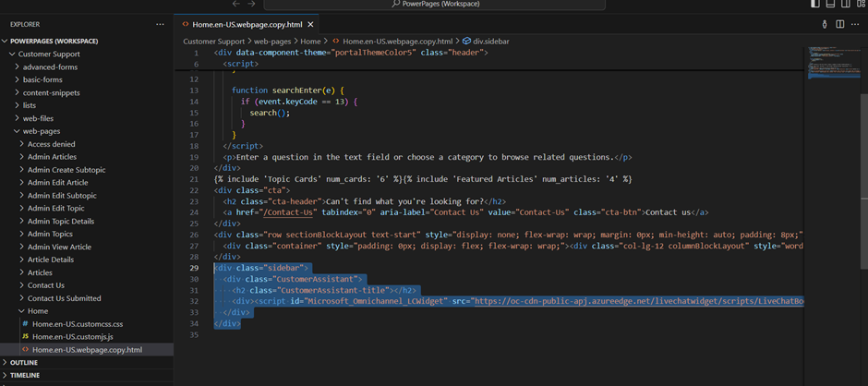Click the Power Pages preview icon in editor toolbar
This screenshot has width=868, height=386.
[825, 24]
